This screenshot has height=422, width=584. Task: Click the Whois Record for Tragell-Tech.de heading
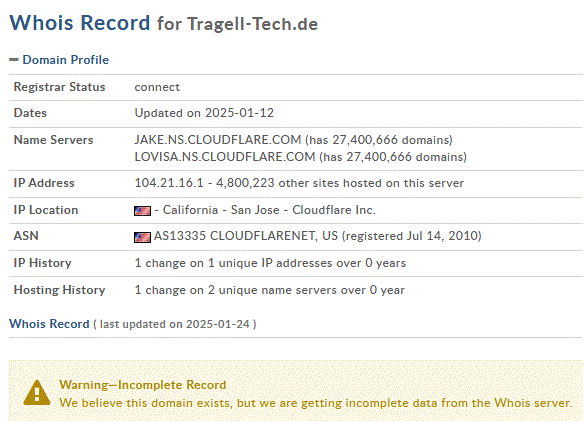pyautogui.click(x=164, y=23)
